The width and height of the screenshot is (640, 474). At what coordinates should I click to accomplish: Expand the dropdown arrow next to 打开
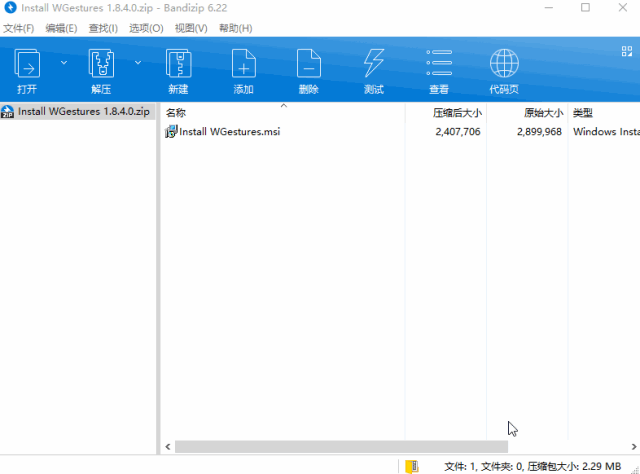(64, 62)
